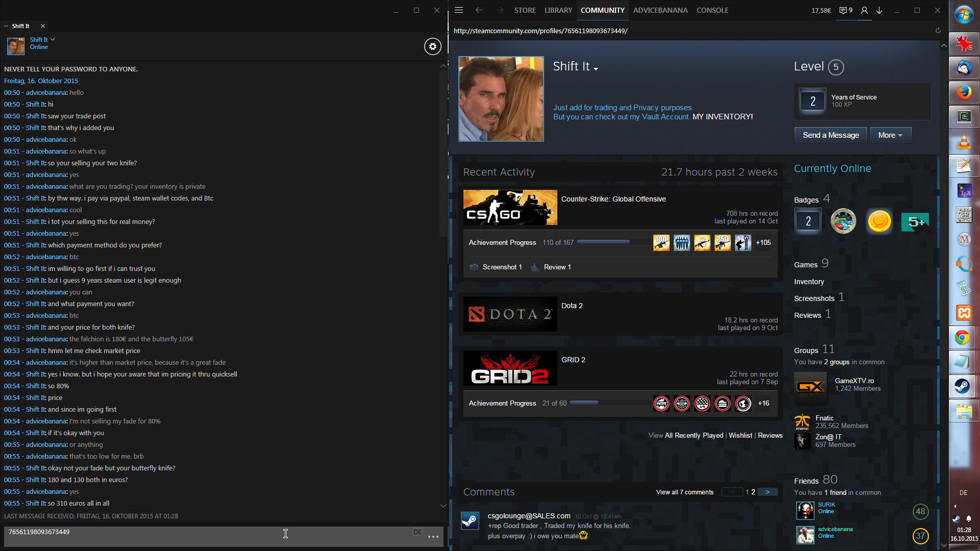The width and height of the screenshot is (980, 551).
Task: Open the chat input more options ellipsis
Action: point(433,537)
